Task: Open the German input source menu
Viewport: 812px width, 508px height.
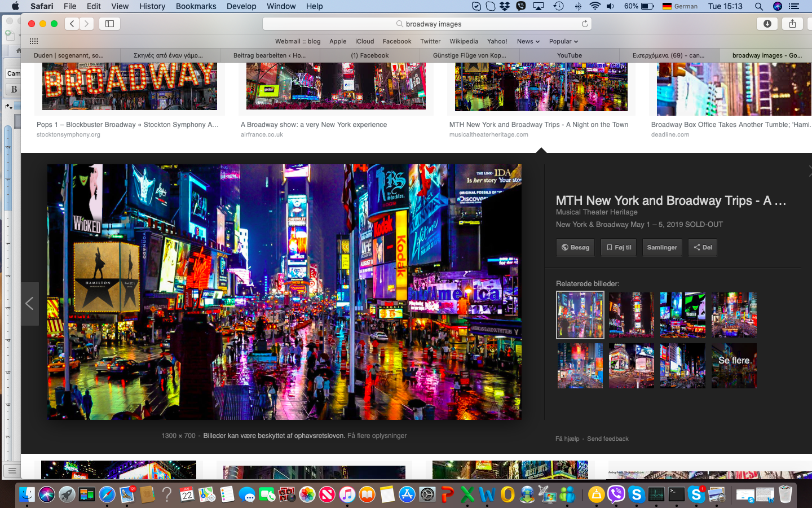Action: [x=680, y=6]
